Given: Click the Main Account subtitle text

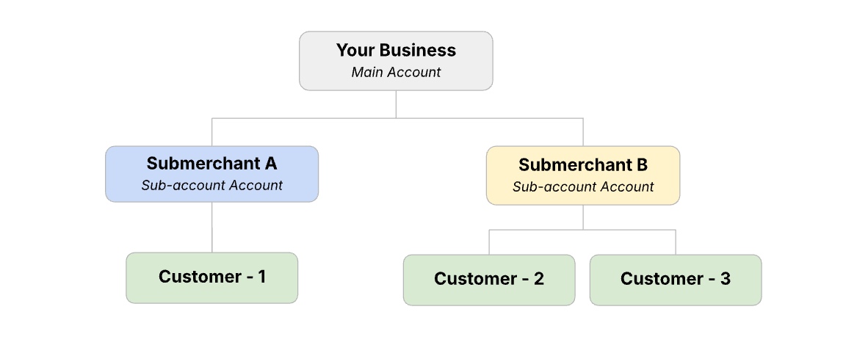Looking at the screenshot, I should [x=396, y=73].
